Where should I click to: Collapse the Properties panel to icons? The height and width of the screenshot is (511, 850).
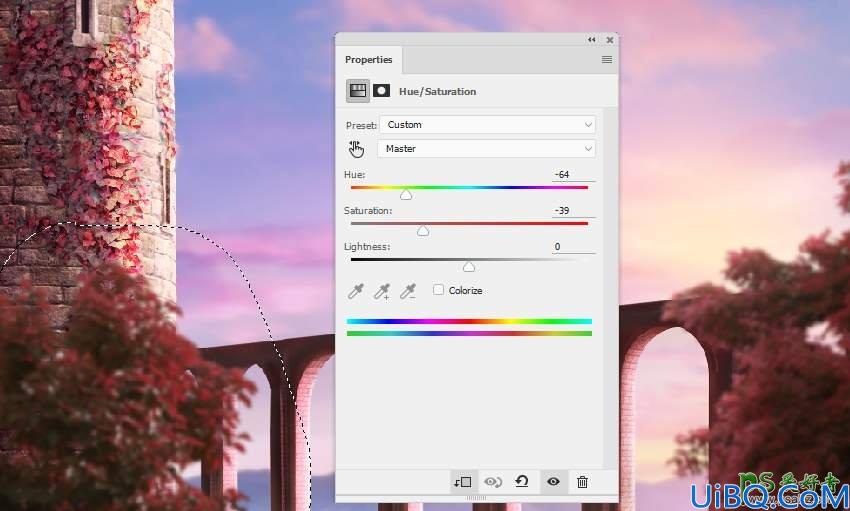[591, 40]
